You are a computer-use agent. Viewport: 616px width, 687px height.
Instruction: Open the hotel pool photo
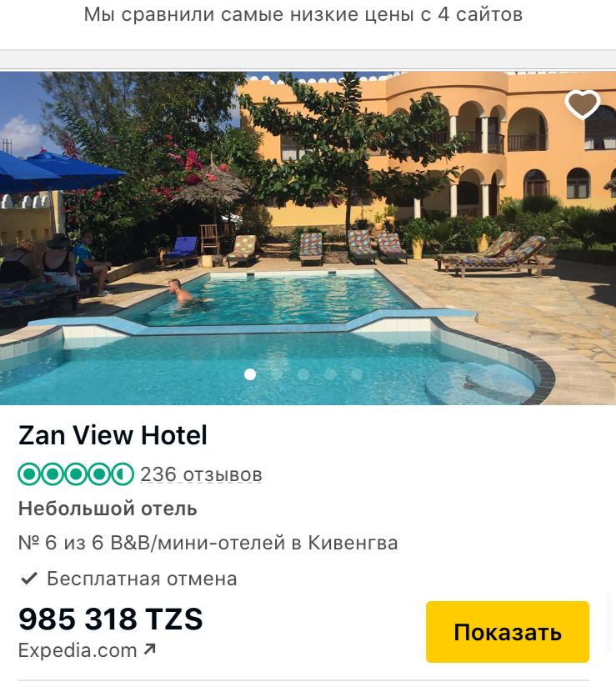[x=308, y=238]
